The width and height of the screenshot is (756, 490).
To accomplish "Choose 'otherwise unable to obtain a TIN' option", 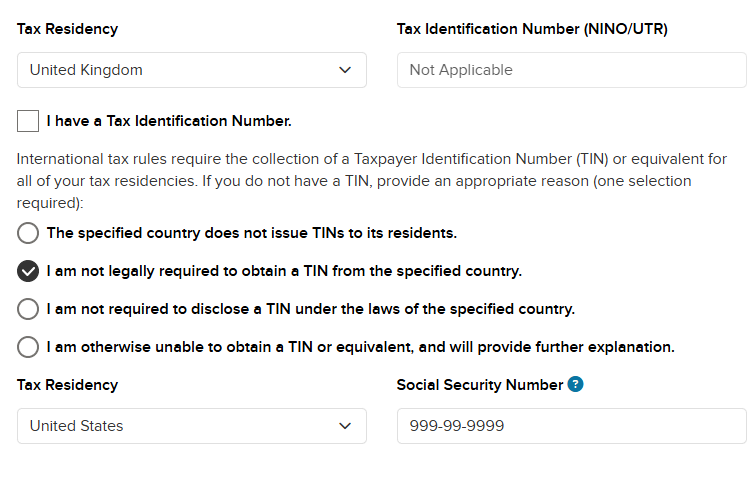I will tap(28, 347).
